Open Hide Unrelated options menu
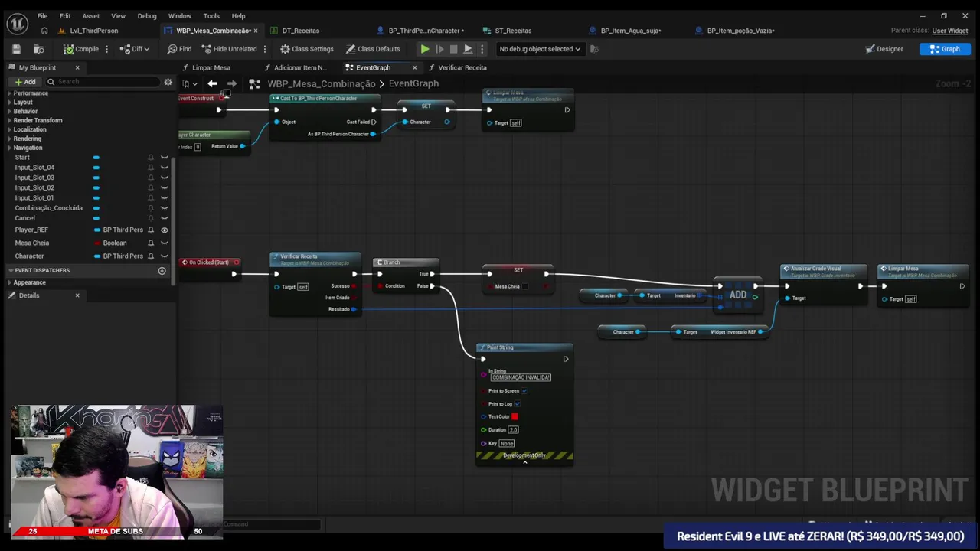 pos(265,49)
